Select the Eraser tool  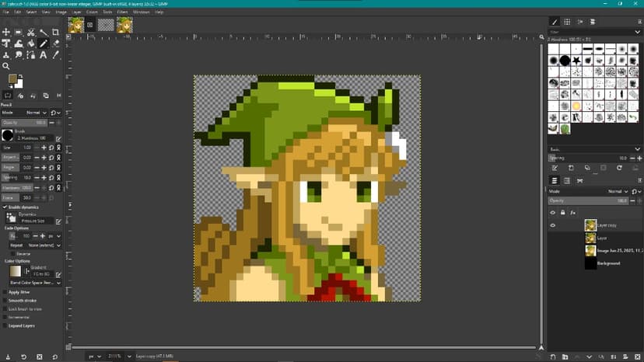pos(55,44)
